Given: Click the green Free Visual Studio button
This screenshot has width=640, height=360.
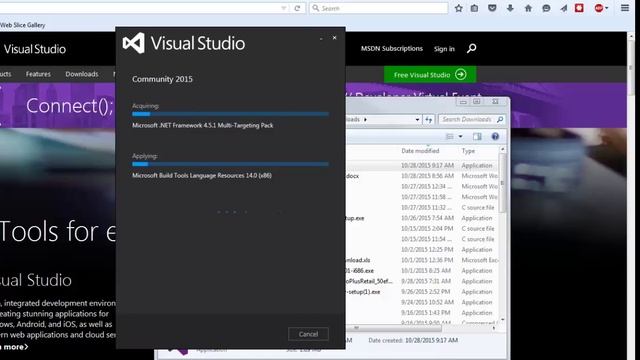Looking at the screenshot, I should 430,75.
